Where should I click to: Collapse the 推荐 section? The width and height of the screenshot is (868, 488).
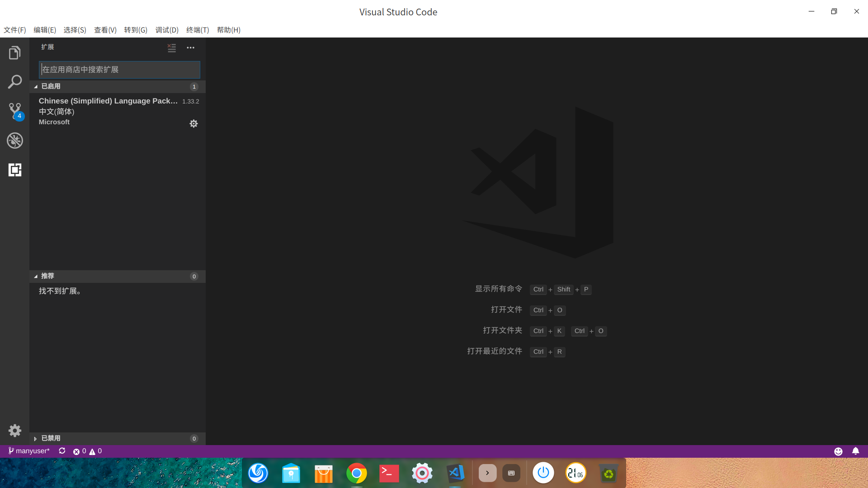click(x=47, y=276)
